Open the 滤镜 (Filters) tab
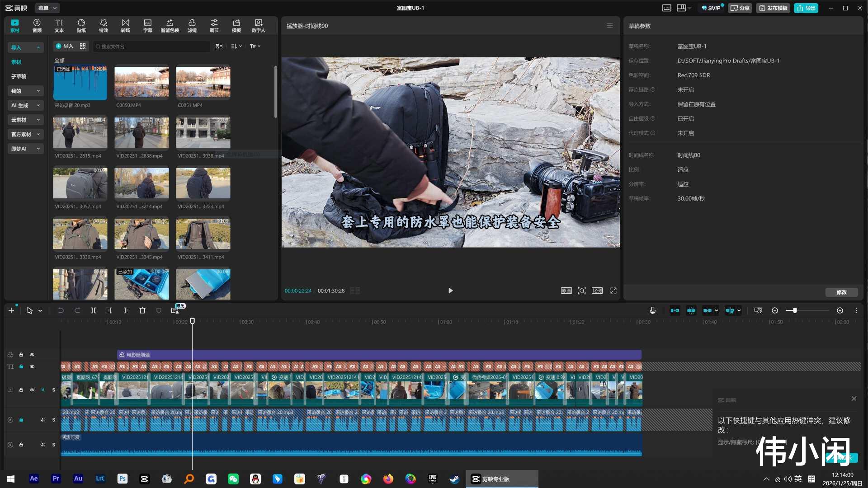 (192, 25)
